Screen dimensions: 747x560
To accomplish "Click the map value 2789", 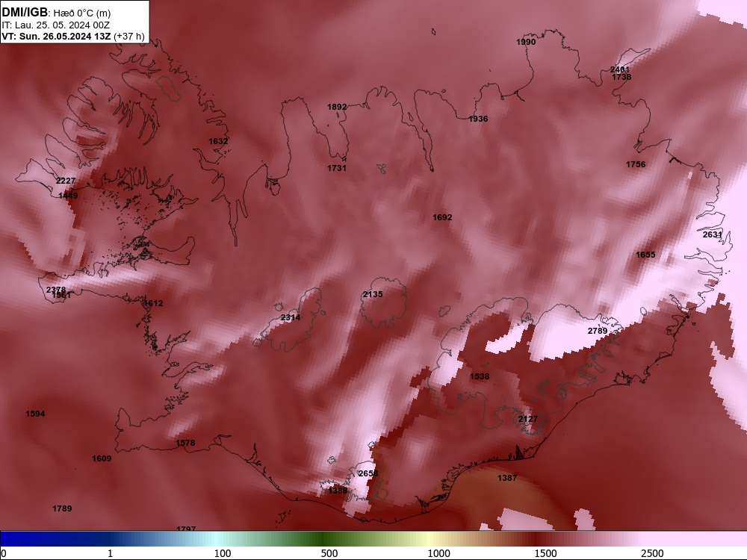I will tap(598, 331).
